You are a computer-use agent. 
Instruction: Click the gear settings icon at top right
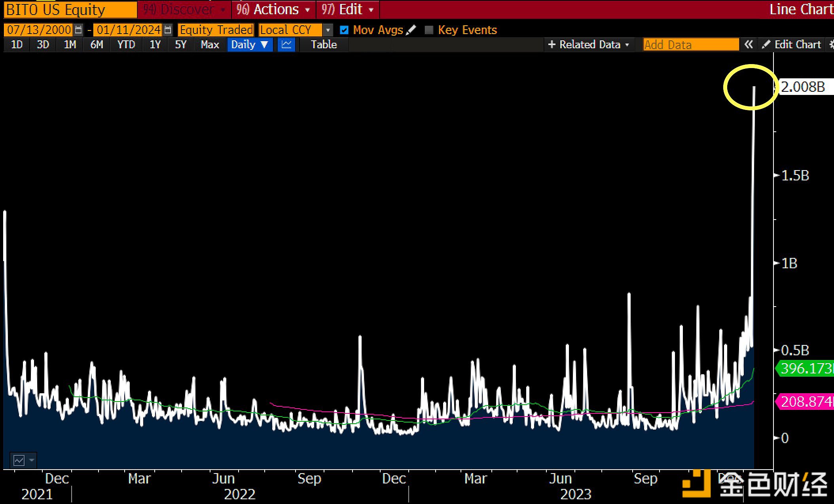(x=831, y=45)
